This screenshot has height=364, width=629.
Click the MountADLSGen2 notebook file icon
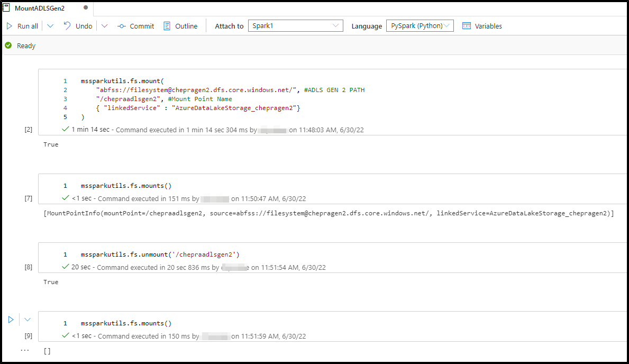(x=6, y=7)
